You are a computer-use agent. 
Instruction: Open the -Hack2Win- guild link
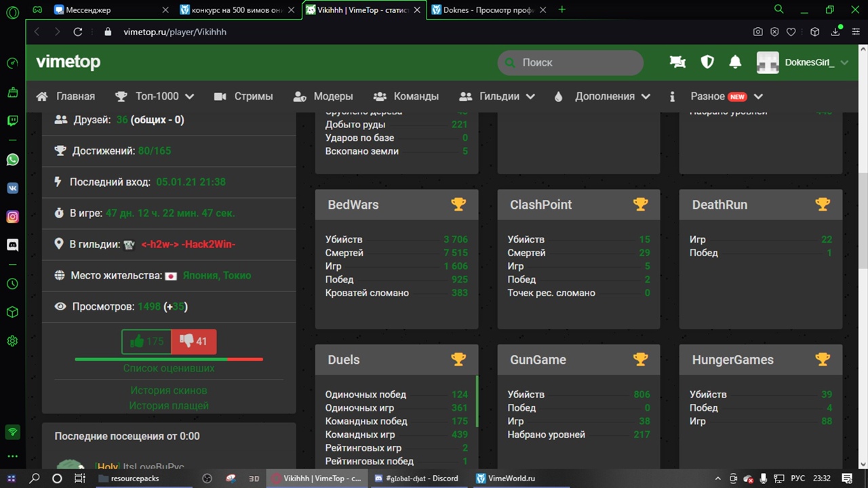click(x=189, y=244)
